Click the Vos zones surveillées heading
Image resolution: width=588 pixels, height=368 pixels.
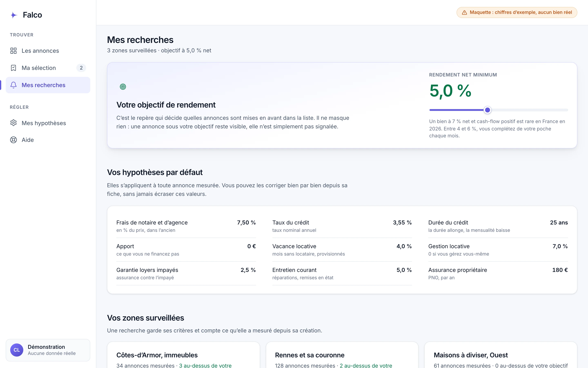pyautogui.click(x=146, y=318)
